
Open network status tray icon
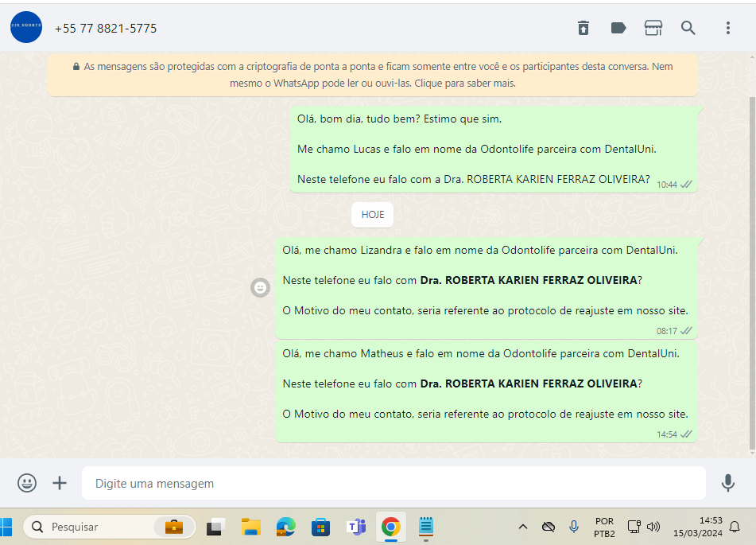pyautogui.click(x=634, y=527)
